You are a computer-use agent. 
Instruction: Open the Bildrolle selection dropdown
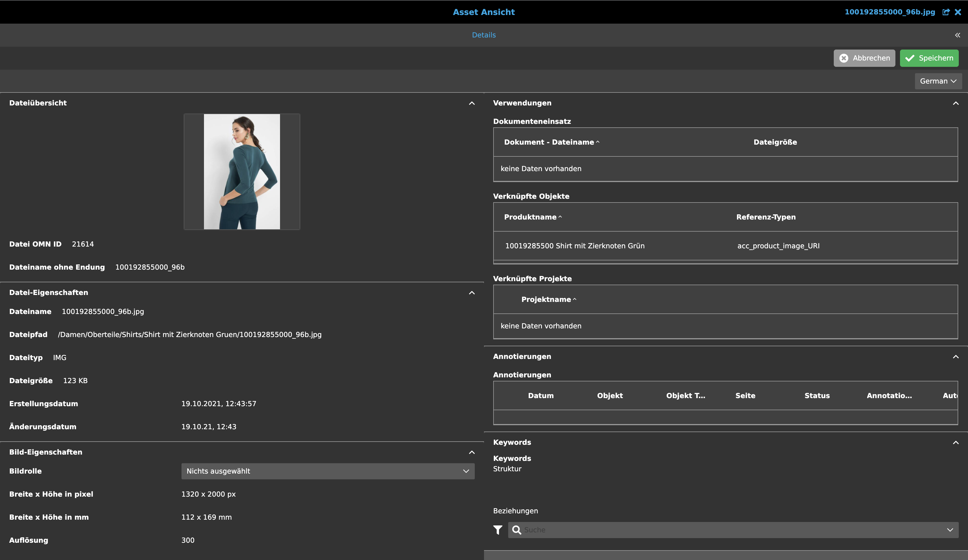[x=465, y=471]
